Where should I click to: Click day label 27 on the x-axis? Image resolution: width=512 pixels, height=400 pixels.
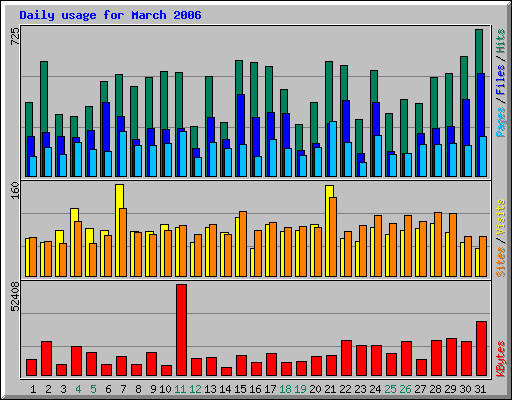420,389
